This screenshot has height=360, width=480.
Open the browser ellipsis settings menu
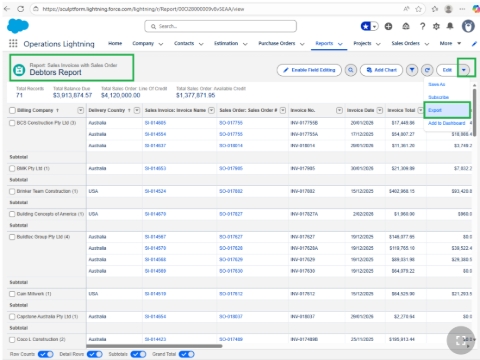[462, 9]
